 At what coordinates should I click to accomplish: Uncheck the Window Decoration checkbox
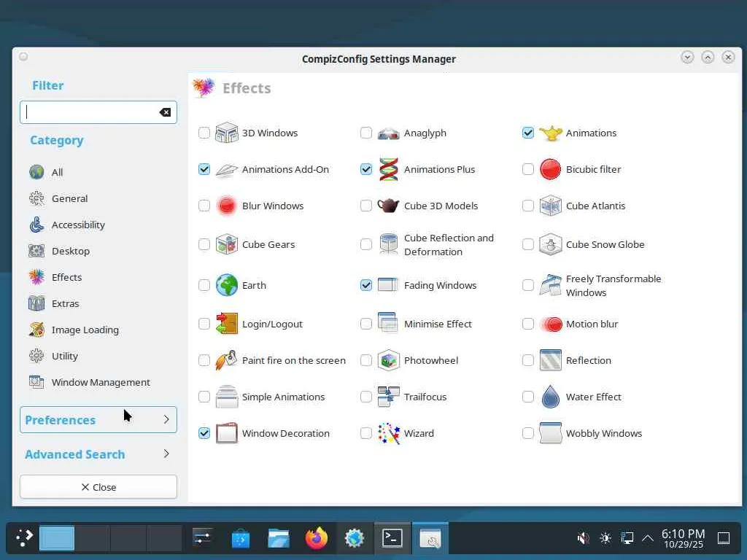[204, 433]
